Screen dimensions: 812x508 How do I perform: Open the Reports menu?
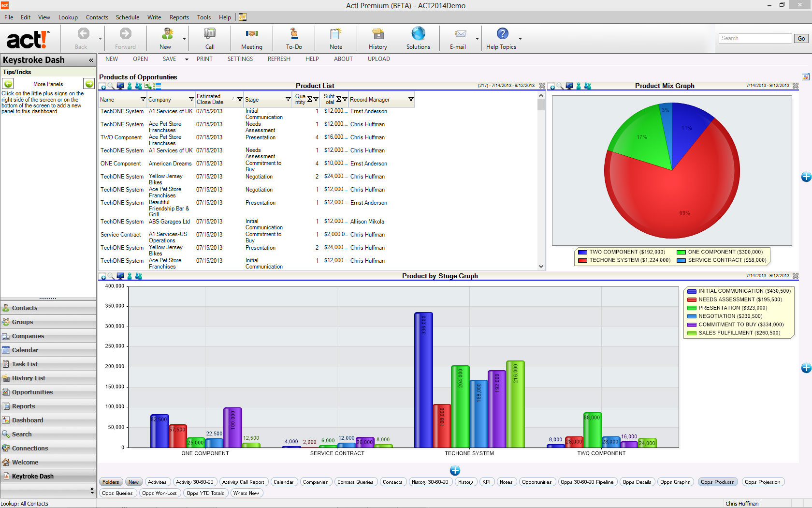179,17
